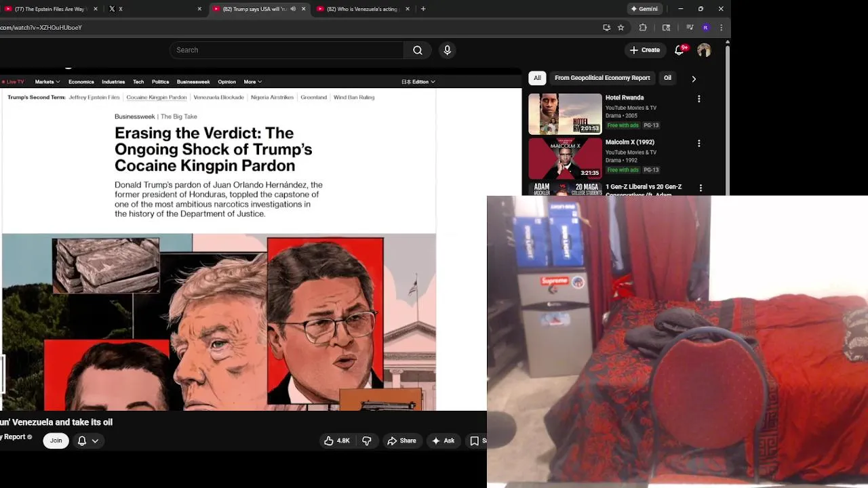Share the video

pyautogui.click(x=401, y=441)
